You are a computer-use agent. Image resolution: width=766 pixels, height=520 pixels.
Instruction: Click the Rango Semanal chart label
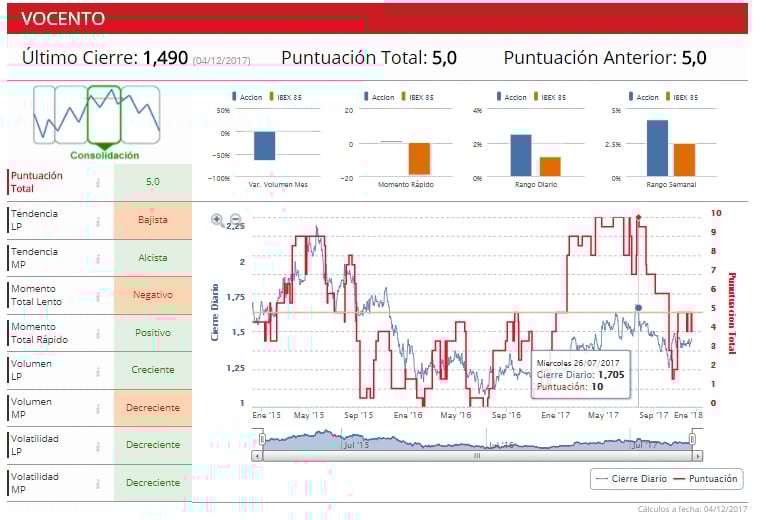pyautogui.click(x=671, y=185)
